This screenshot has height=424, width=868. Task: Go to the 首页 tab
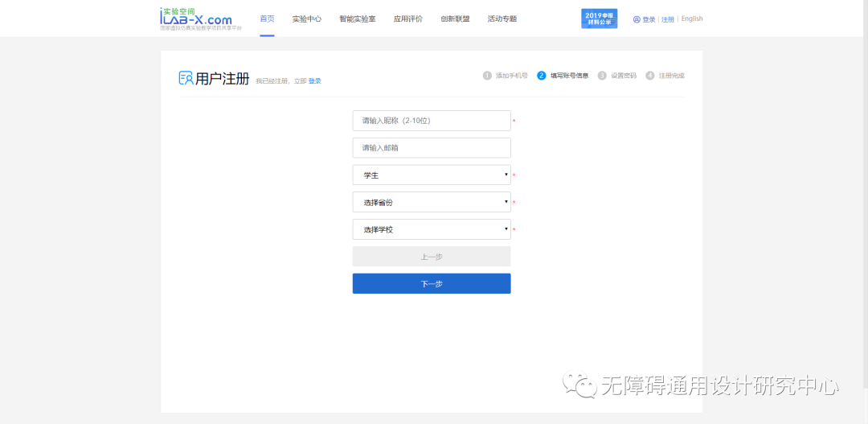tap(267, 19)
